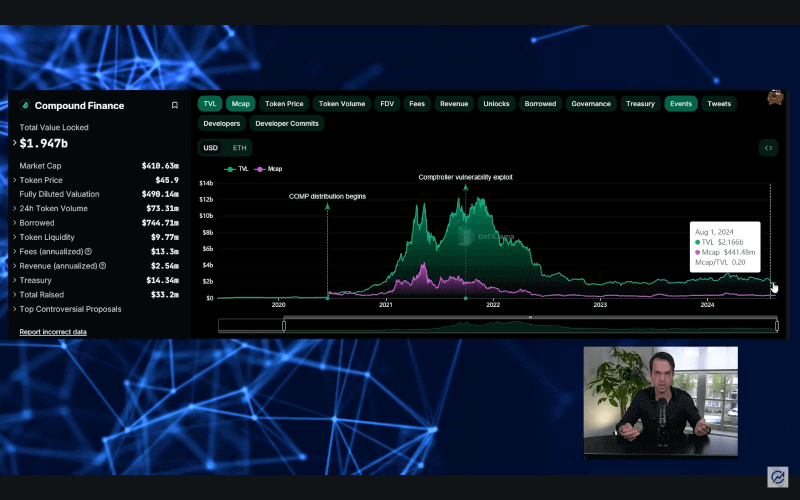The height and width of the screenshot is (500, 800).
Task: Click the right handle of range slider
Action: [777, 325]
